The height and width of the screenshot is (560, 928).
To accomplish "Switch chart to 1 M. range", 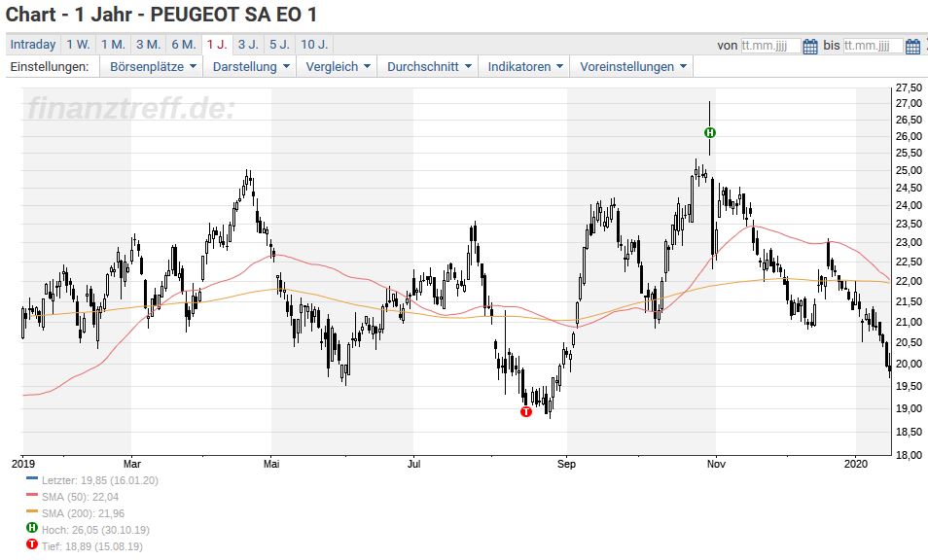I will click(x=113, y=45).
